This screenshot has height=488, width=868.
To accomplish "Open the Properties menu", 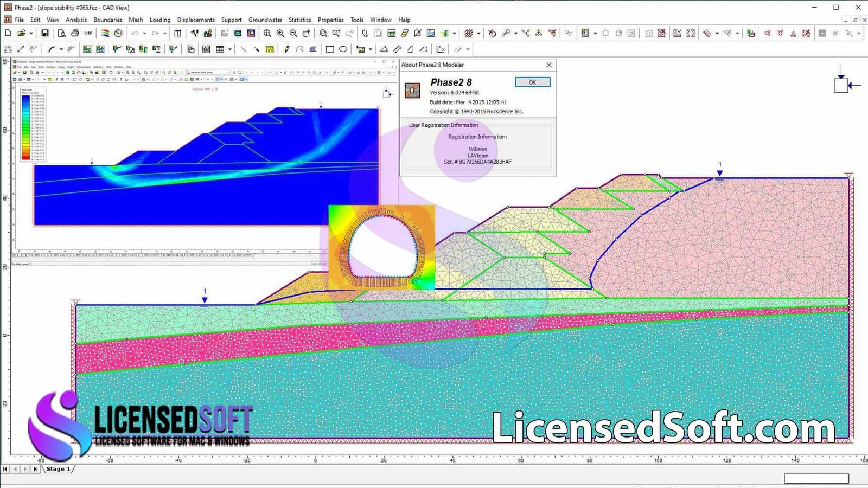I will [330, 20].
